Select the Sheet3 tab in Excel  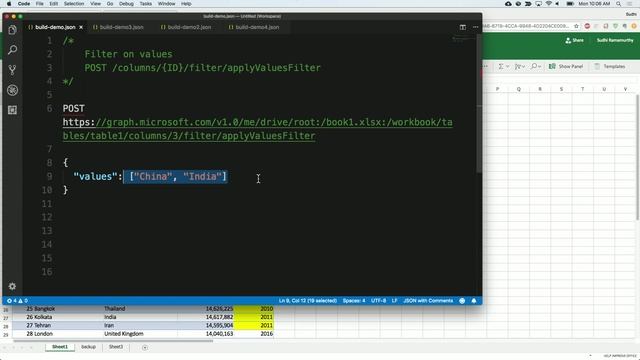116,347
